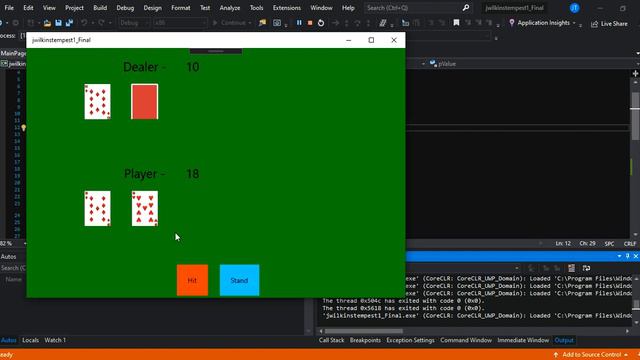
Task: Open the Help menu
Action: (348, 8)
